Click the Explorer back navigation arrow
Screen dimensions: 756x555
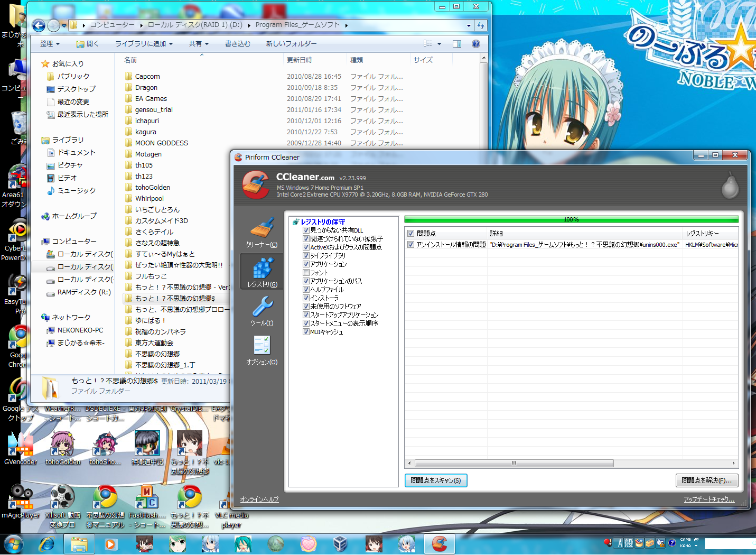pos(39,25)
